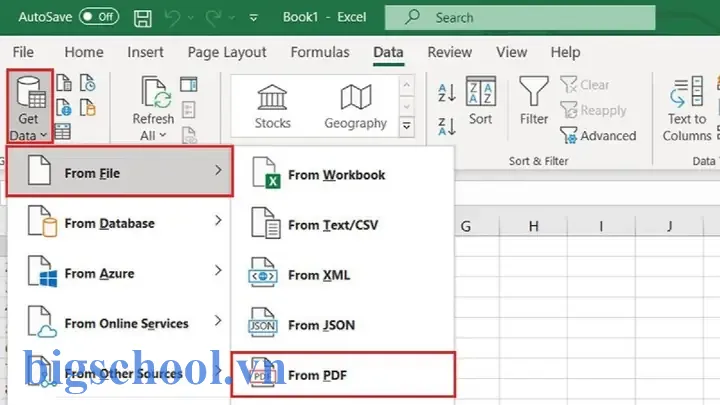
Task: Expand the From Database submenu
Action: click(x=119, y=222)
